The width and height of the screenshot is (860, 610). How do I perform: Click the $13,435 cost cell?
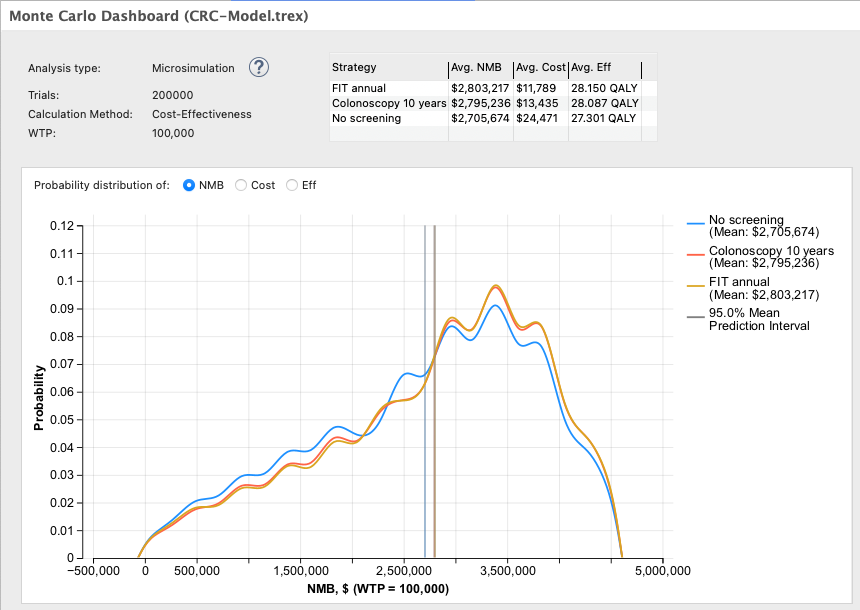541,103
